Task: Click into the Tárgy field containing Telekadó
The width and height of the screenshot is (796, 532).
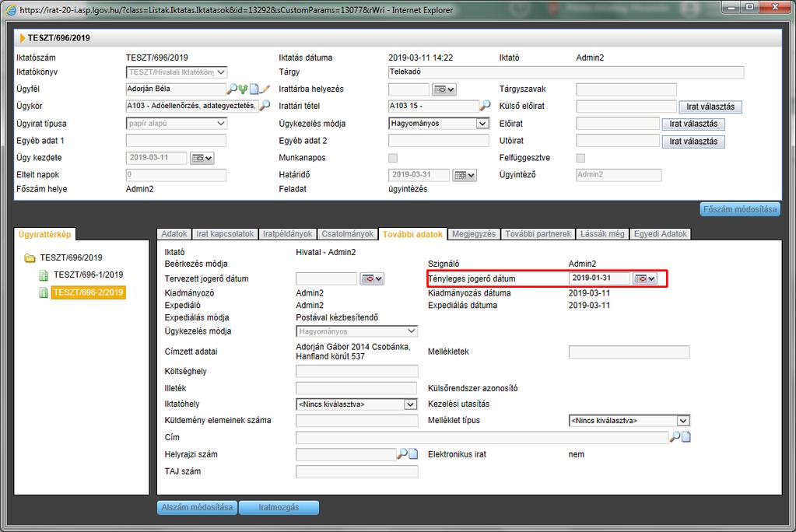Action: point(566,72)
